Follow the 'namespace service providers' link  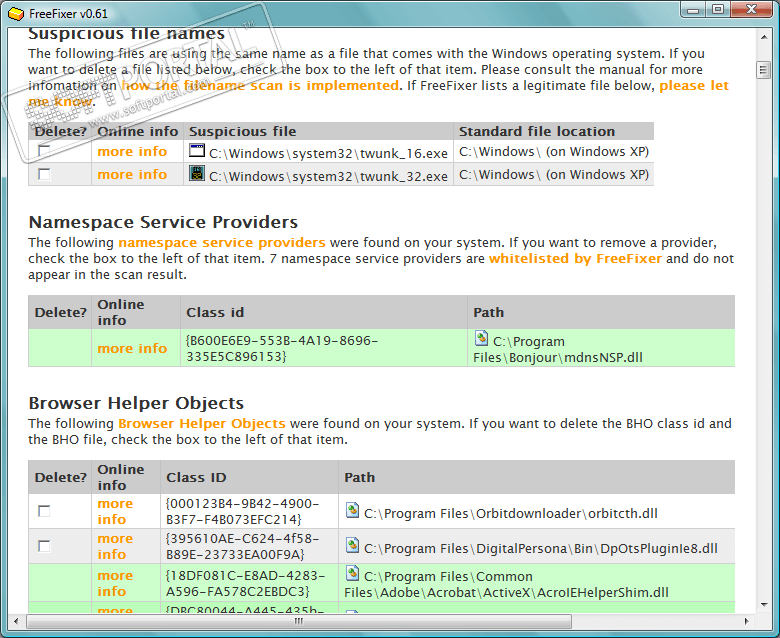point(222,243)
